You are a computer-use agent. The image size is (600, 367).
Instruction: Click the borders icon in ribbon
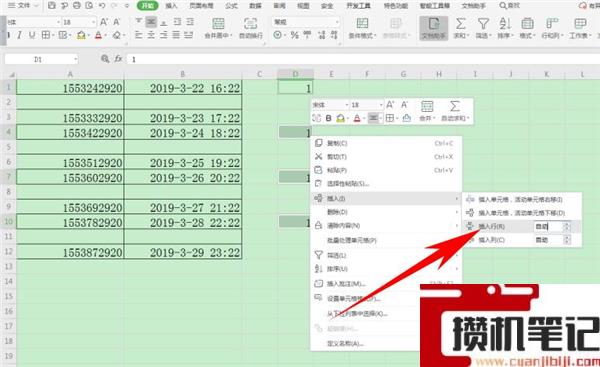click(x=46, y=35)
